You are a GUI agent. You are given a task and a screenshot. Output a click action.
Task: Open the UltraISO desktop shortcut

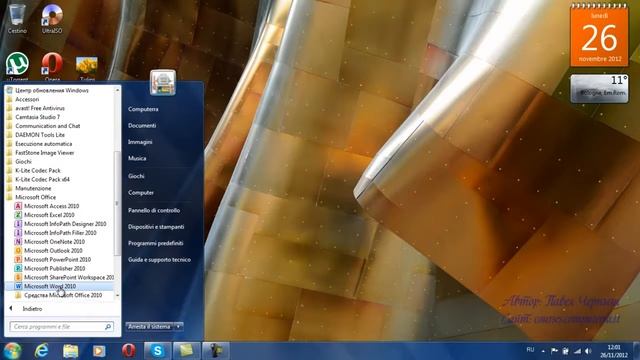(52, 19)
